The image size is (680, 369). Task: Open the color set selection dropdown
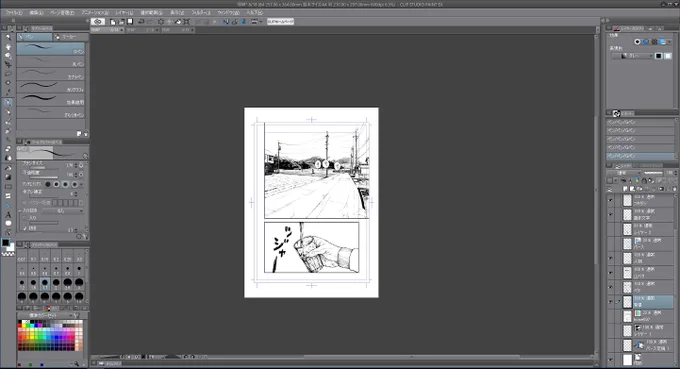[x=51, y=315]
